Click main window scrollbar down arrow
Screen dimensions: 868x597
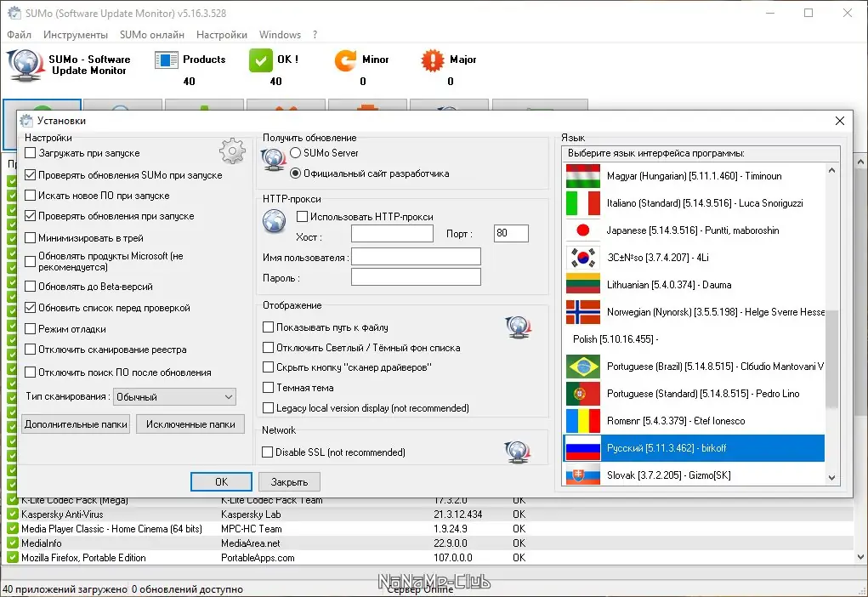coord(861,556)
